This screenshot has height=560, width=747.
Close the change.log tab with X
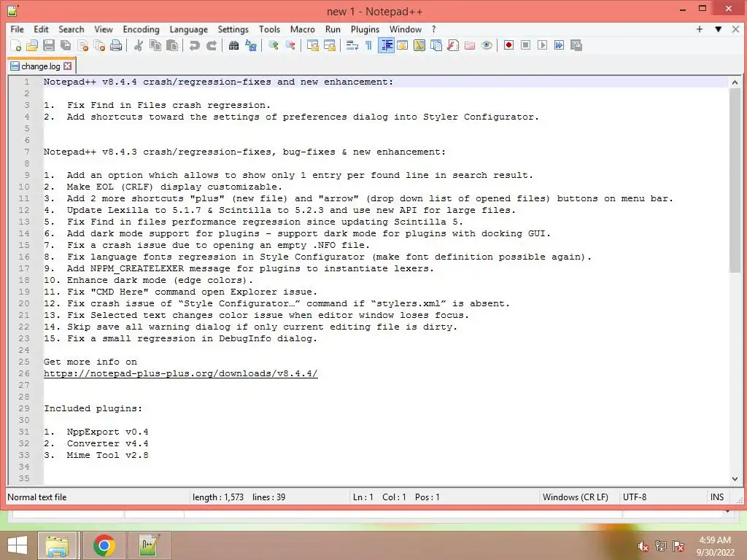point(68,66)
